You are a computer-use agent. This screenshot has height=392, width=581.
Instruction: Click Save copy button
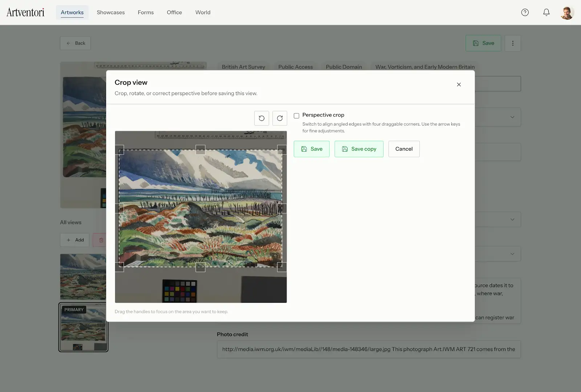(x=359, y=149)
